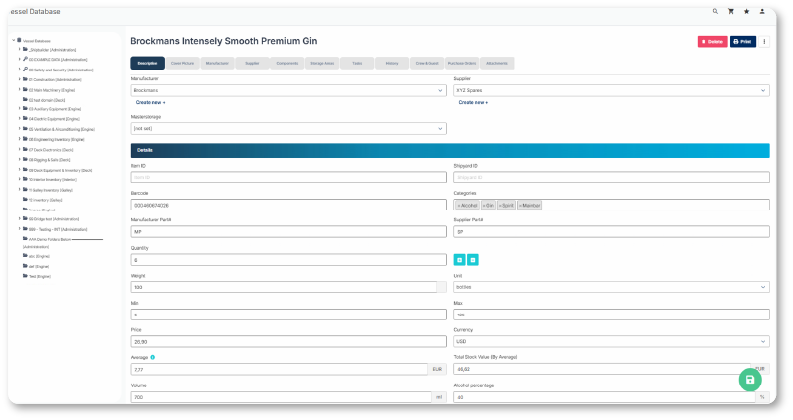This screenshot has height=420, width=793.
Task: Open the Unit dropdown showing bottles
Action: point(611,287)
